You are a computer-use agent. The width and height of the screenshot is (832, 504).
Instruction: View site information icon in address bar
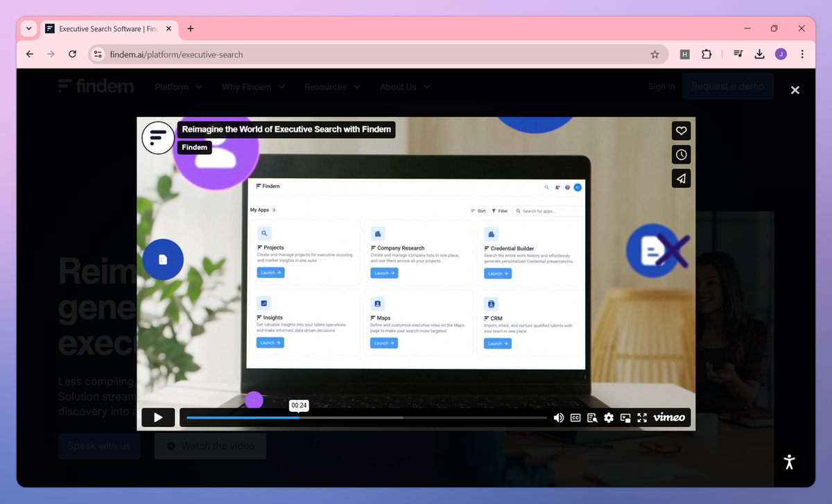(98, 54)
